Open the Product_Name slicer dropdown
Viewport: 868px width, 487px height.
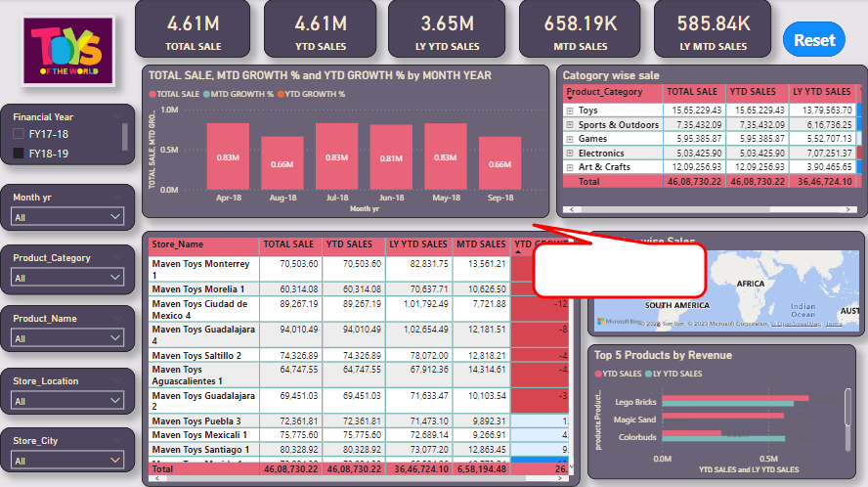(67, 339)
